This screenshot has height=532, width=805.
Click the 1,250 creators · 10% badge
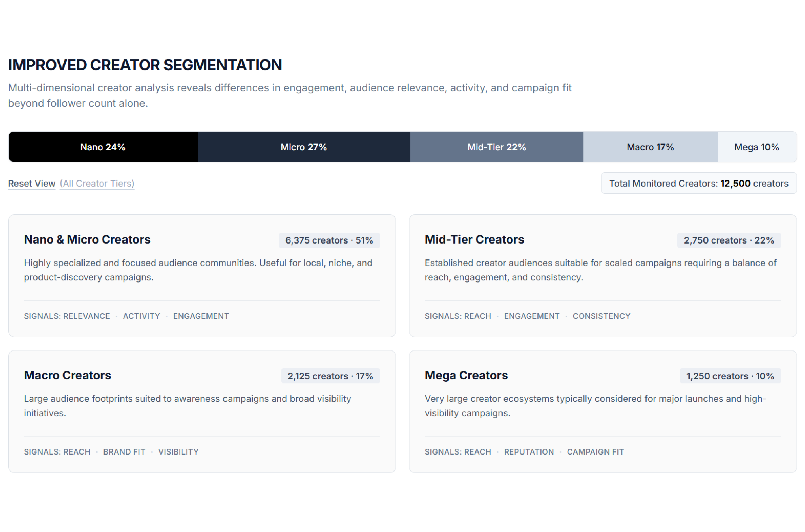pos(730,376)
